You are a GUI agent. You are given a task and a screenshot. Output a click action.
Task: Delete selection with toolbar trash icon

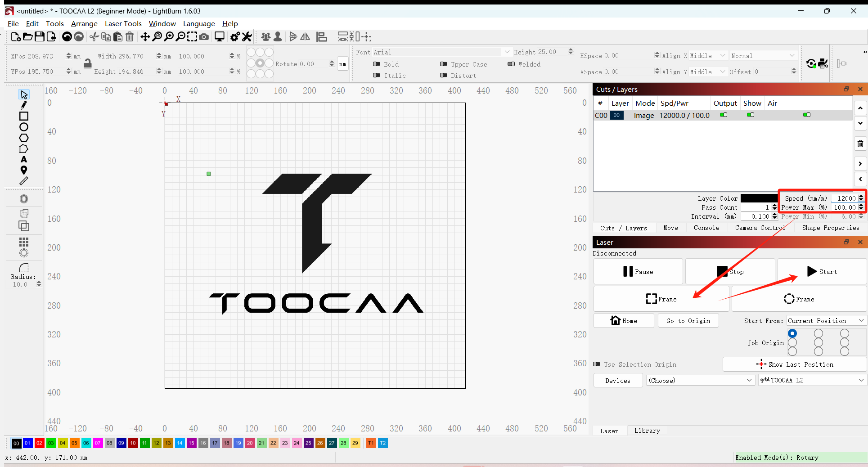tap(130, 37)
